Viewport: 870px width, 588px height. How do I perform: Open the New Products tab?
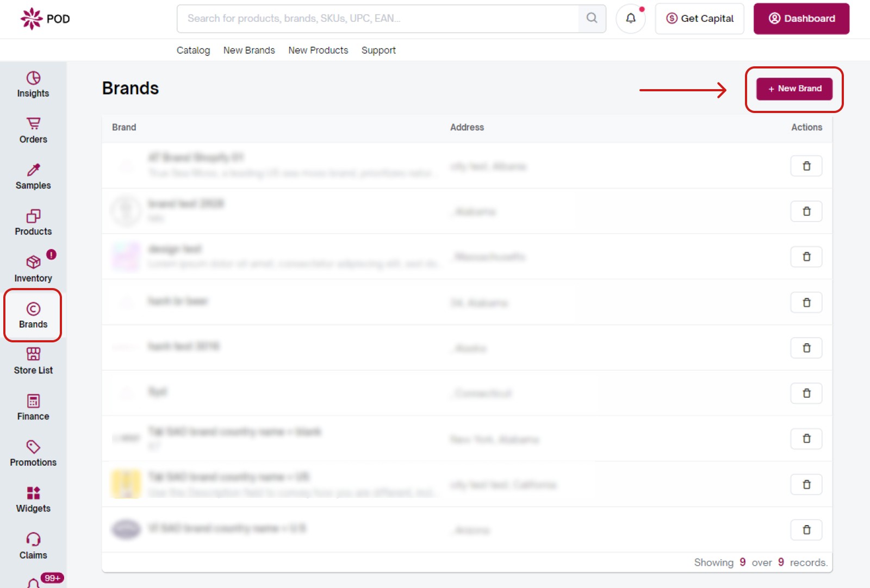tap(318, 50)
